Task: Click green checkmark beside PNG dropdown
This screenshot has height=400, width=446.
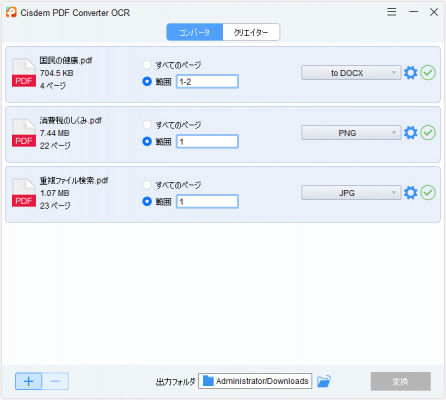Action: 428,133
